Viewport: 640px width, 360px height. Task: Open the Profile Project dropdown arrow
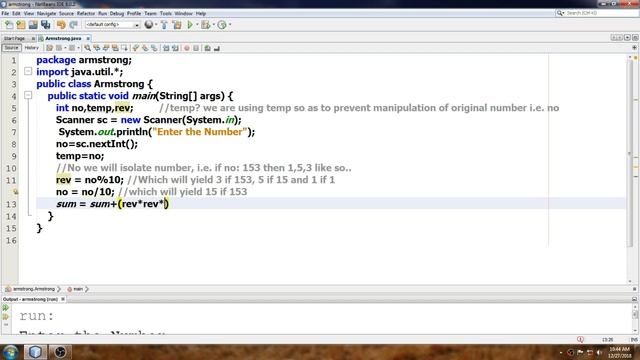click(230, 25)
